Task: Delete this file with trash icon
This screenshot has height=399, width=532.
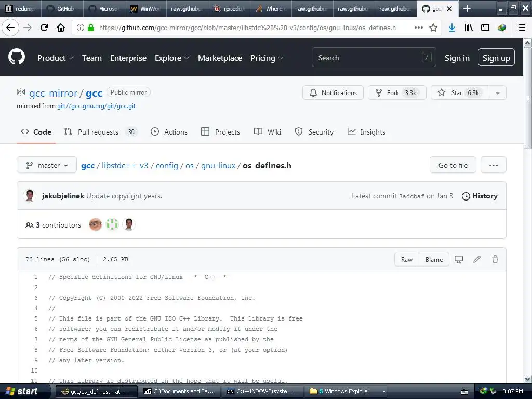Action: tap(495, 260)
